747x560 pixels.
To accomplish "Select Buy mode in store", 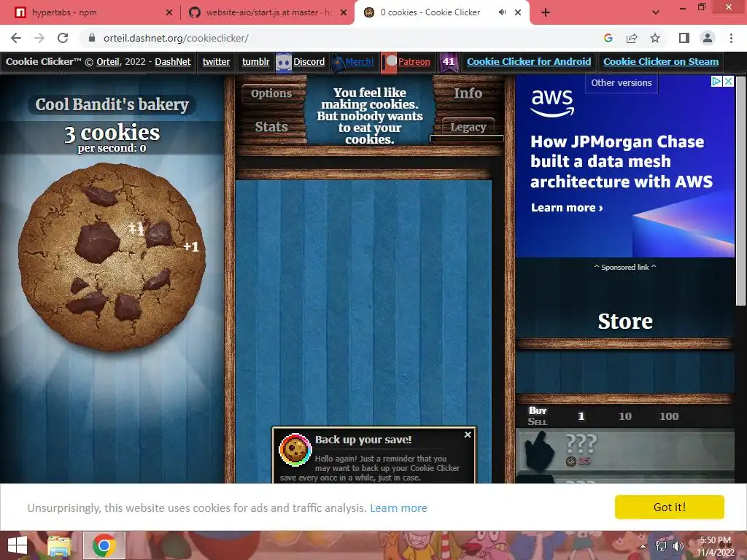I will (x=538, y=411).
